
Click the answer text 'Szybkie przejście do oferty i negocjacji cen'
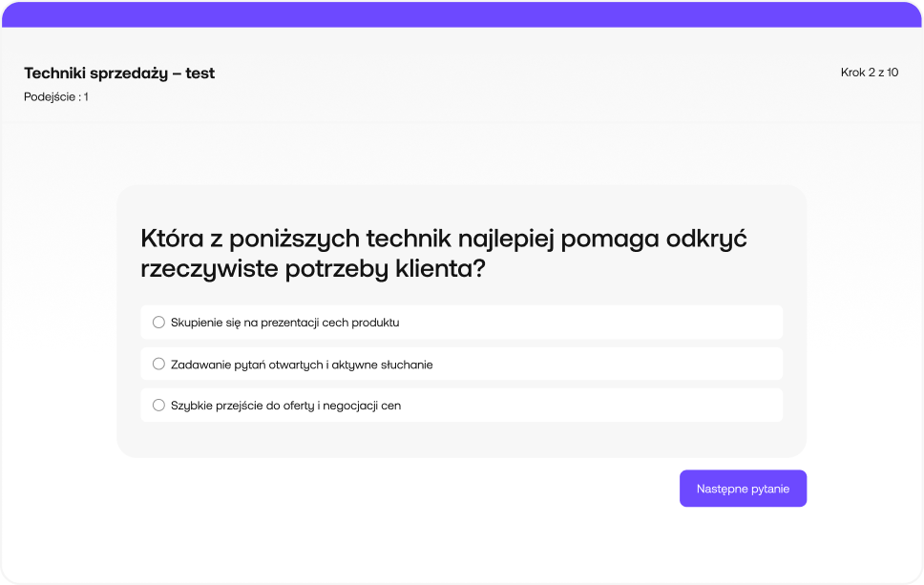(x=285, y=406)
